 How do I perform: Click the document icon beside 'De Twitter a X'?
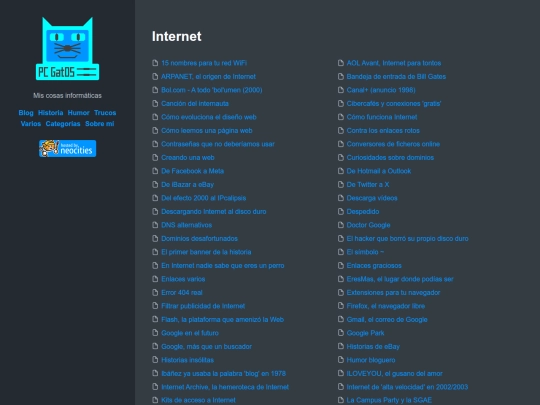[341, 185]
